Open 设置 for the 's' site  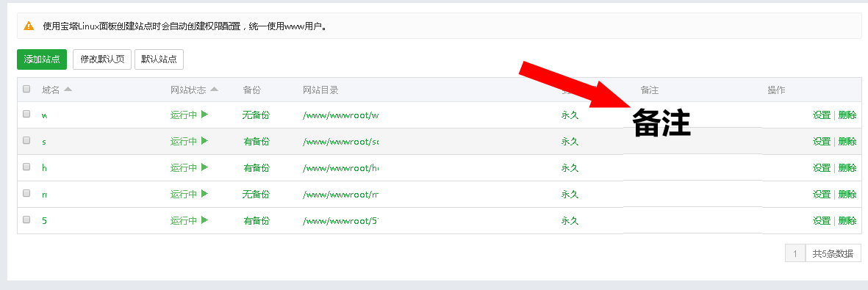pyautogui.click(x=822, y=142)
